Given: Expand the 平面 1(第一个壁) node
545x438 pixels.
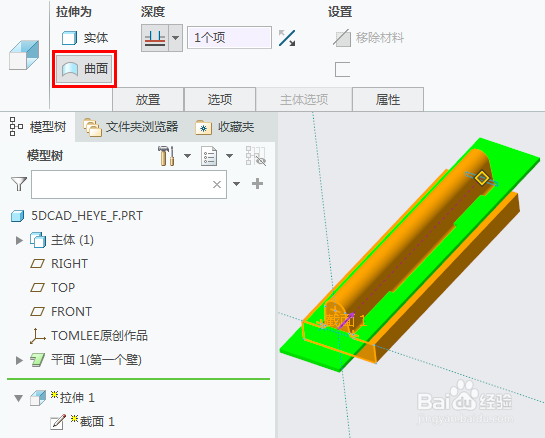Looking at the screenshot, I should point(19,360).
